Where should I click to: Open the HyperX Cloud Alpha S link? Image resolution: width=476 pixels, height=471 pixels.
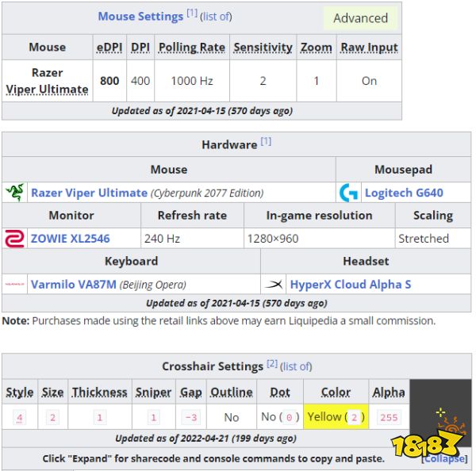click(x=351, y=285)
